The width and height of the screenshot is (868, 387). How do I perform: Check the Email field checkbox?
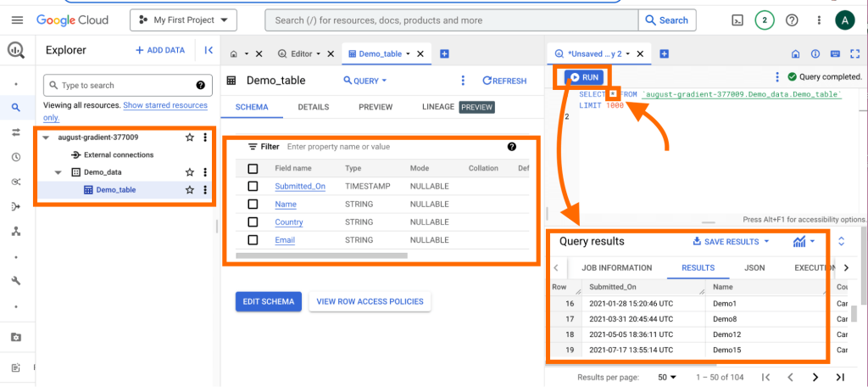tap(253, 240)
